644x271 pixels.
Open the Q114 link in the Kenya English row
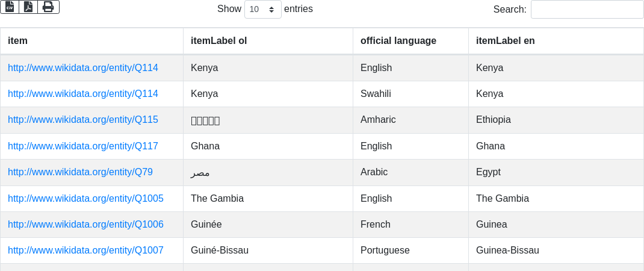click(x=83, y=67)
